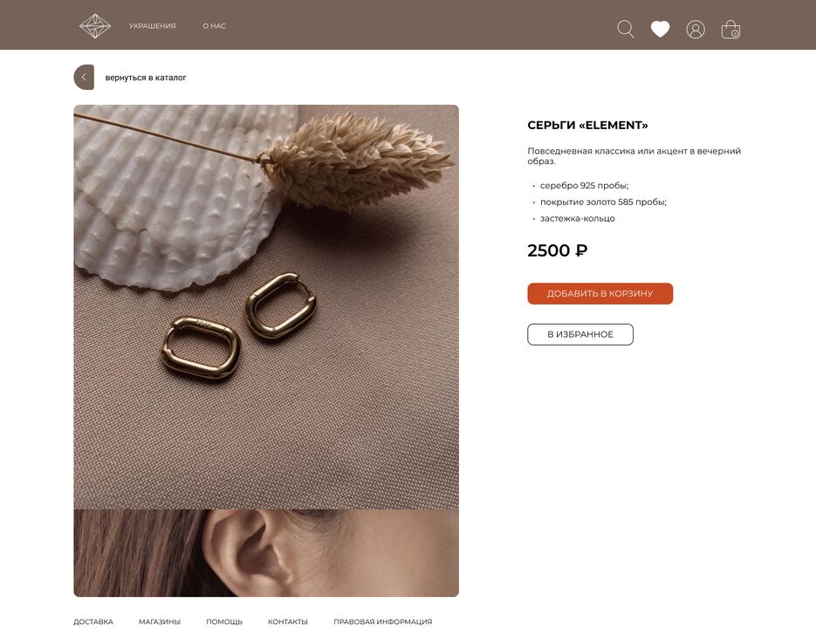The height and width of the screenshot is (644, 816).
Task: Click the ear close-up photo
Action: [x=266, y=553]
